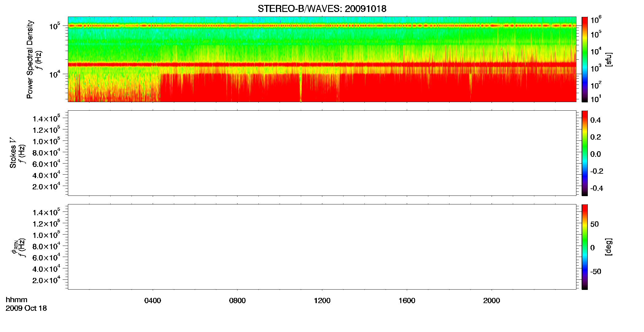
Task: Click the [sfu] colorbar unit label
Action: (x=608, y=59)
